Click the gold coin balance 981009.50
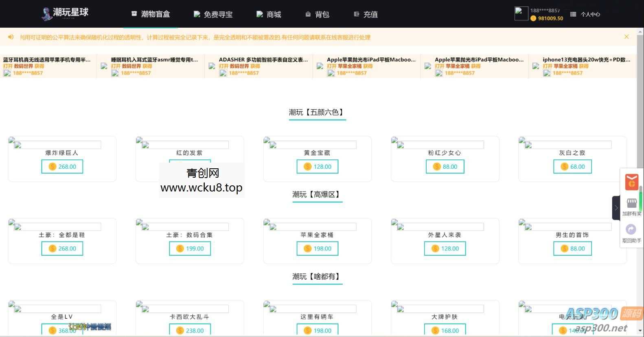644x337 pixels. click(x=547, y=18)
